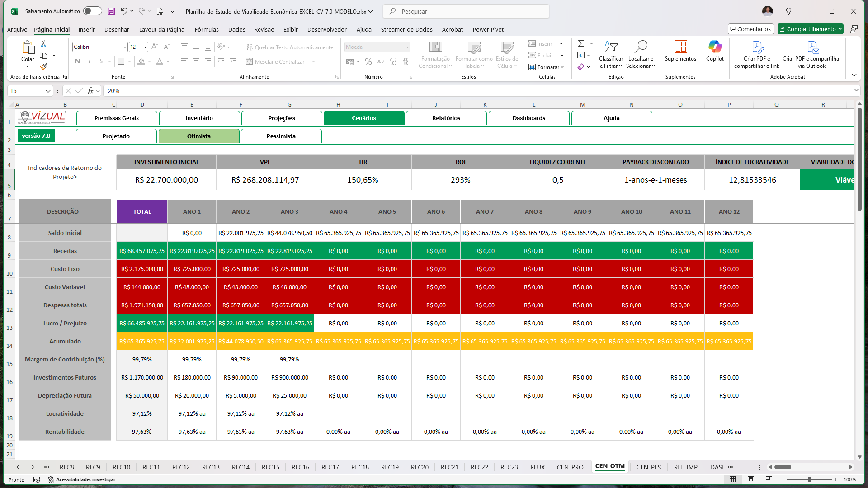Open Suplementos add-ins icon
The height and width of the screenshot is (488, 868).
click(680, 47)
